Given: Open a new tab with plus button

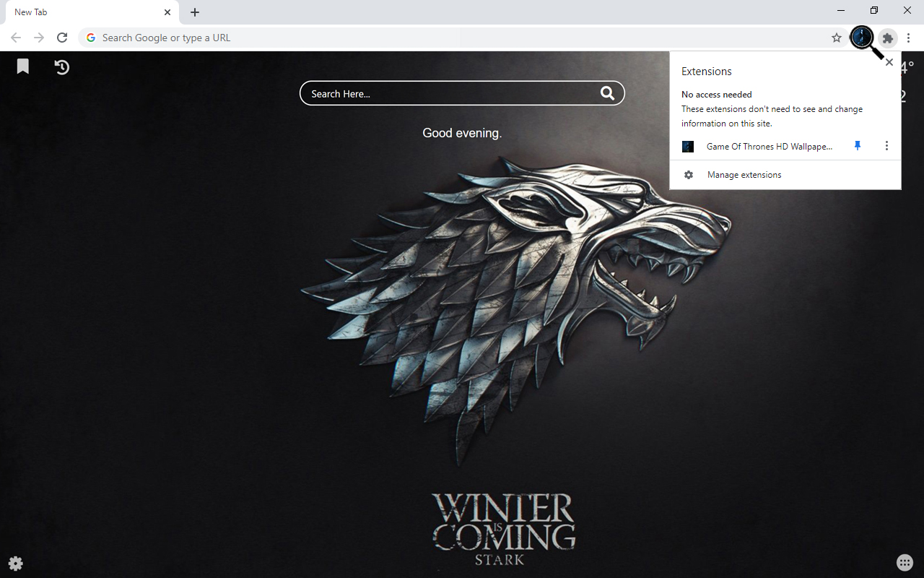Looking at the screenshot, I should [195, 12].
